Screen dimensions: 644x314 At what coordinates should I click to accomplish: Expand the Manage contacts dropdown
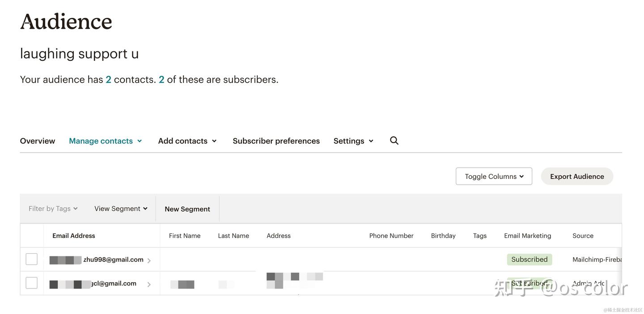[x=106, y=141]
